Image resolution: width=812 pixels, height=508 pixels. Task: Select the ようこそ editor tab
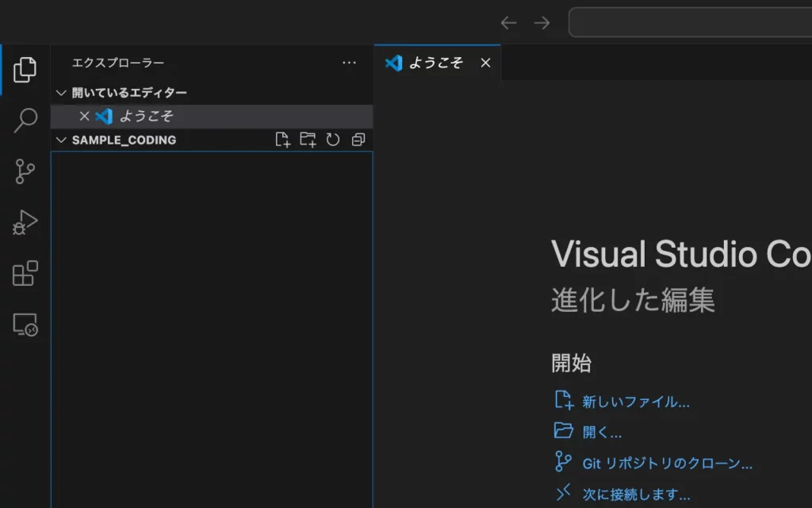point(437,63)
